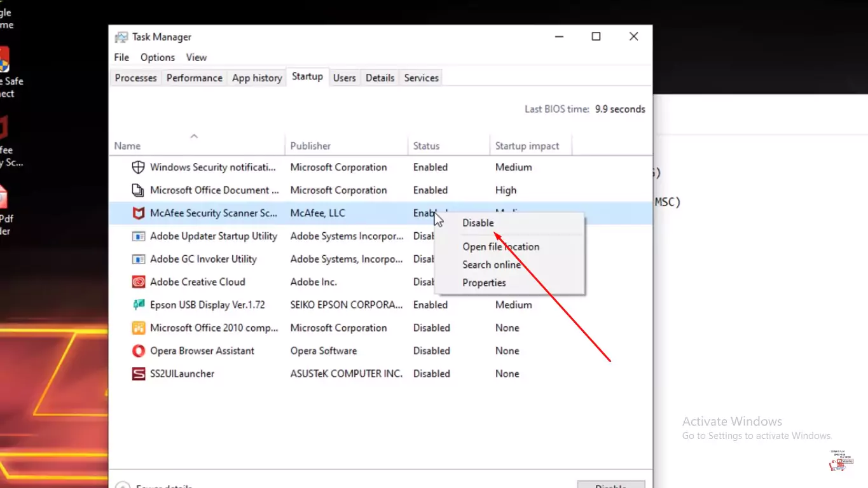Switch to the Performance tab
Viewport: 868px width, 488px height.
coord(195,78)
